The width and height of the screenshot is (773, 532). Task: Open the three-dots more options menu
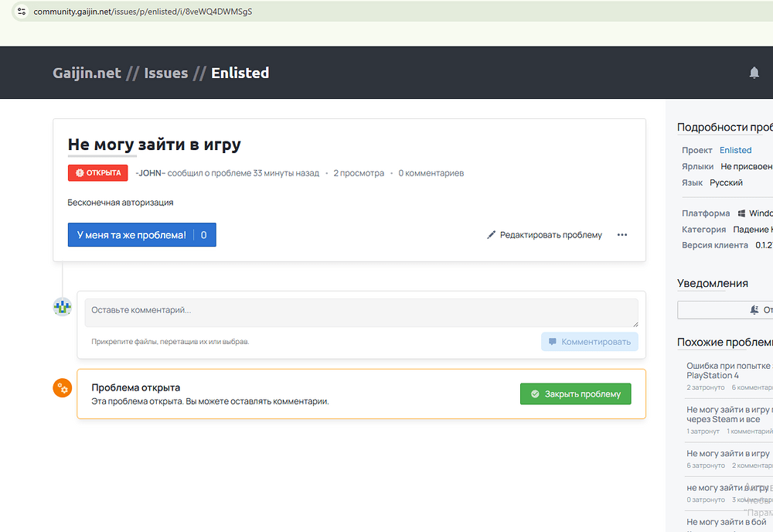point(622,235)
